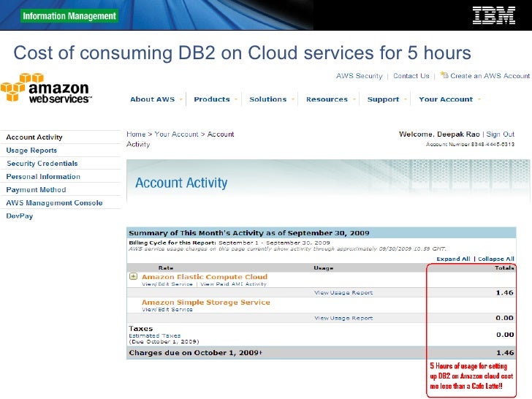Click View/Edit Service under Simple Storage Service

tap(167, 309)
